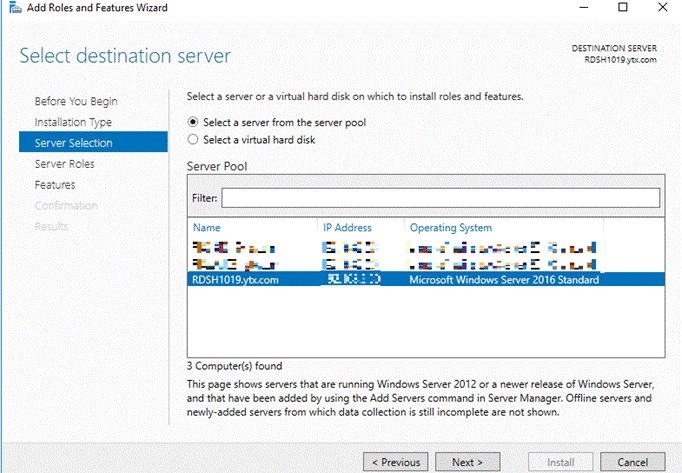Open the Before You Begin step
Screen dimensions: 682x473
[76, 101]
